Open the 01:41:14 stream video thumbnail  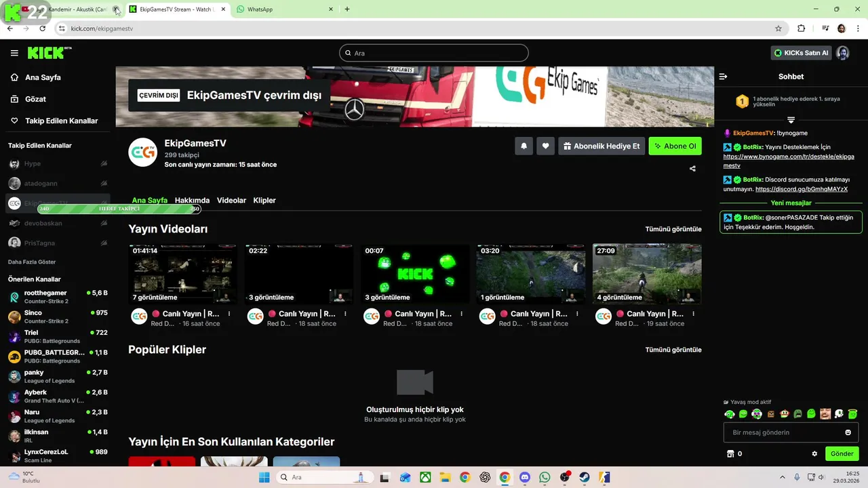click(183, 274)
